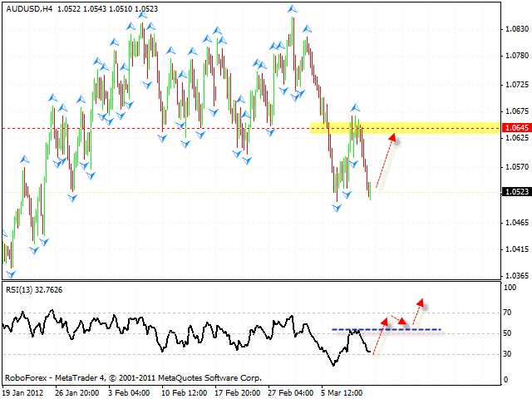Select the fractal arrow above the 1.0675 rebound peak
The width and height of the screenshot is (532, 399).
356,108
